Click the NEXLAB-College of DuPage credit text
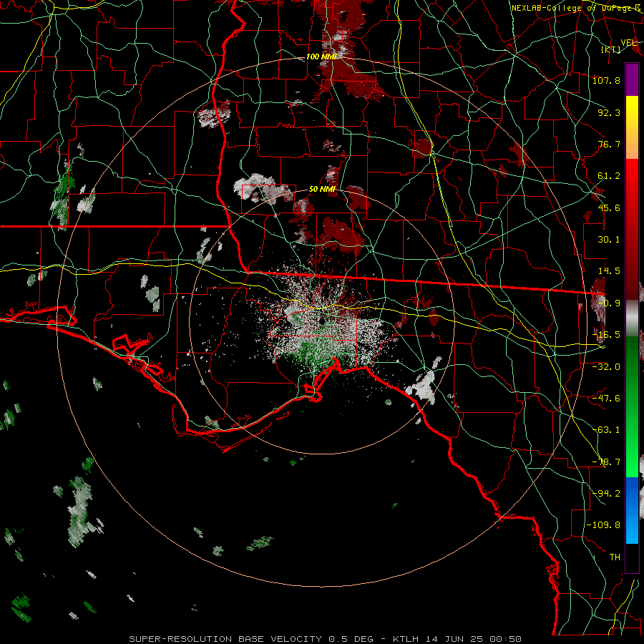This screenshot has width=644, height=644. (575, 8)
